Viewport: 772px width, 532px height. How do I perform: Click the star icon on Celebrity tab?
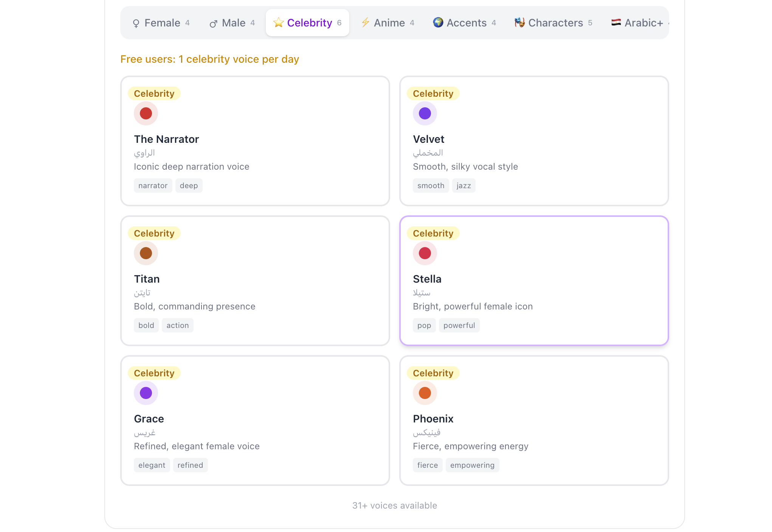(279, 23)
